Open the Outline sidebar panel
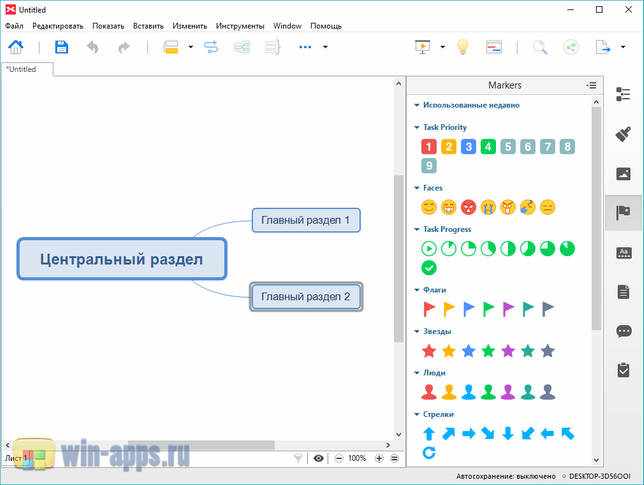This screenshot has width=644, height=485. tap(623, 94)
